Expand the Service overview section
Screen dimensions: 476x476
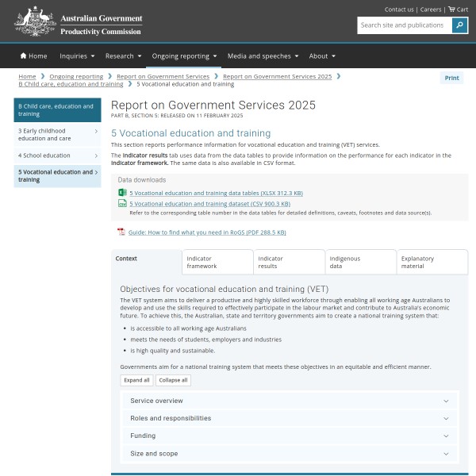[x=290, y=401]
